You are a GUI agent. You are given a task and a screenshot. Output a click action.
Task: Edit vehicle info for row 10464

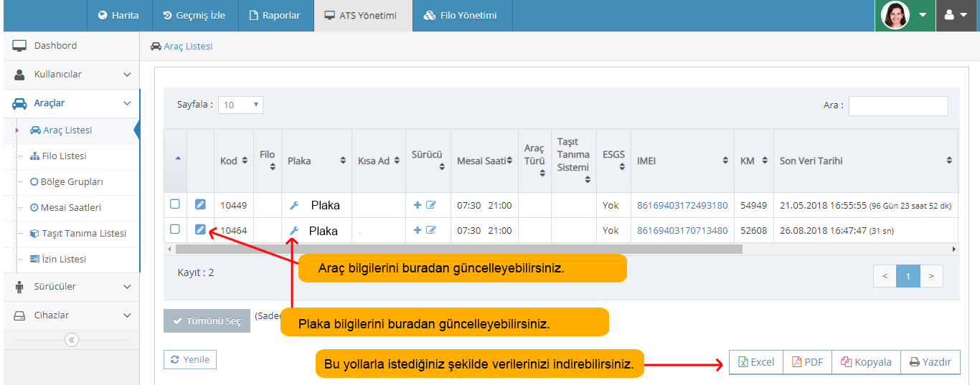[x=200, y=229]
